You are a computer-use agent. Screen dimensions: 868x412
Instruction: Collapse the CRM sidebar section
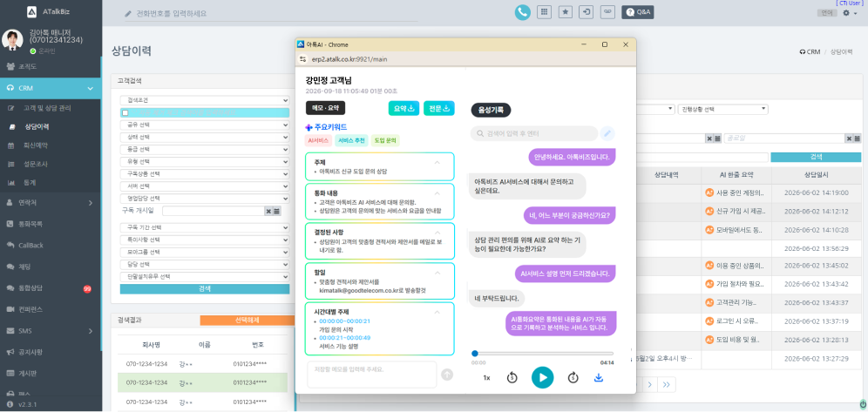point(51,88)
